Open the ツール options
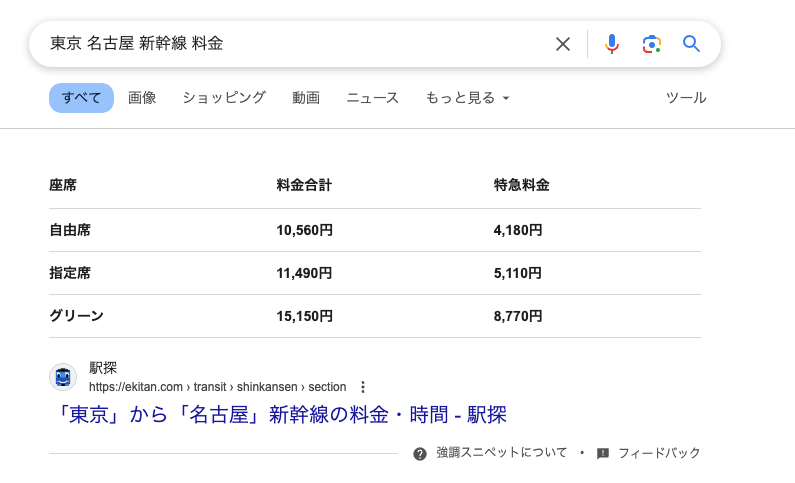The height and width of the screenshot is (483, 795). pyautogui.click(x=686, y=98)
